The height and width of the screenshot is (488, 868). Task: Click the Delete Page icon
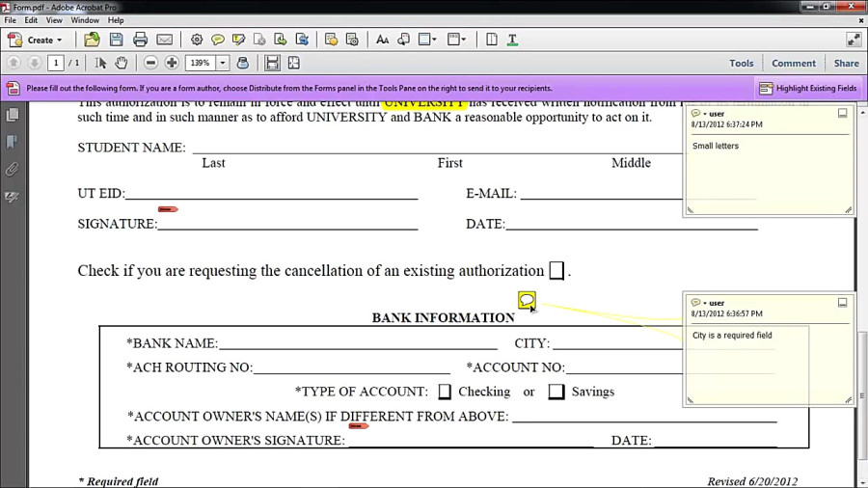[259, 40]
